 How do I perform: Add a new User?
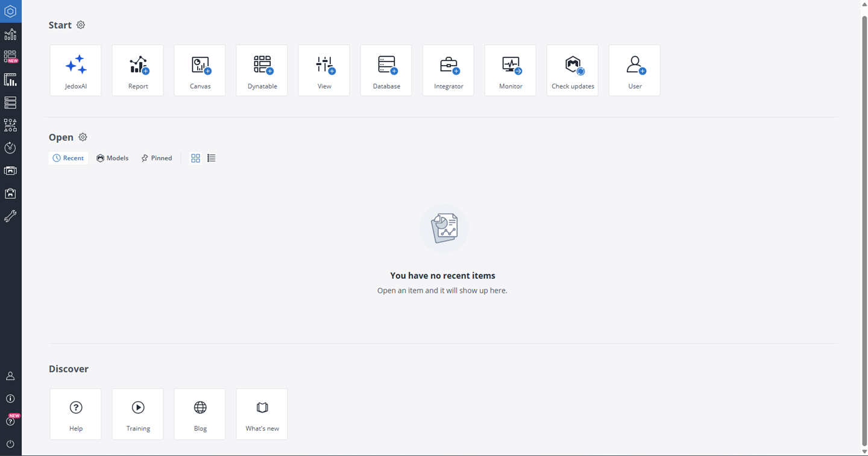635,70
